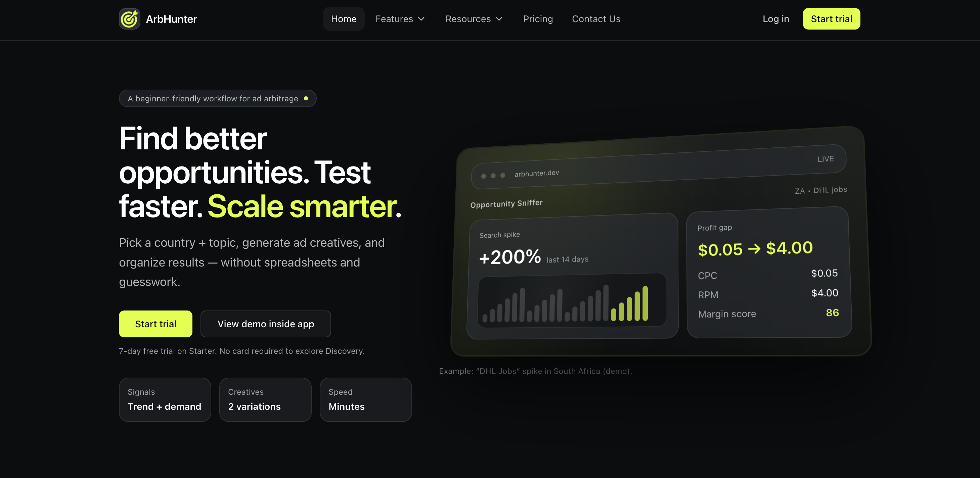980x478 pixels.
Task: Click the green dot in badge
Action: click(306, 98)
